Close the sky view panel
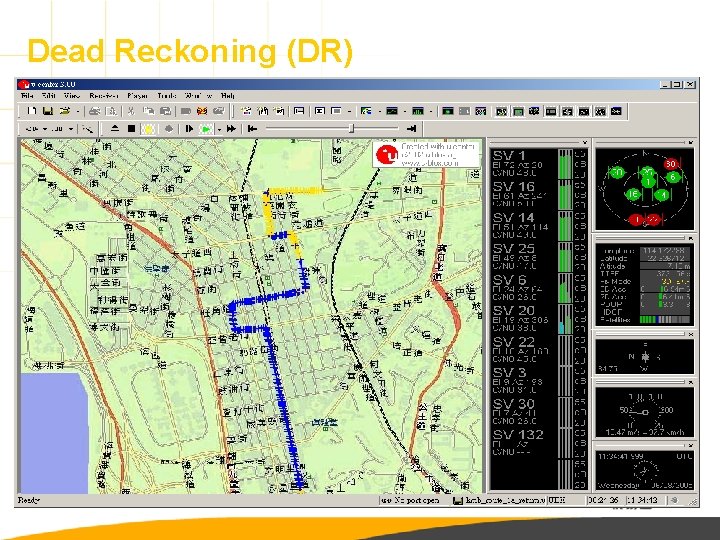The image size is (720, 540). click(691, 142)
